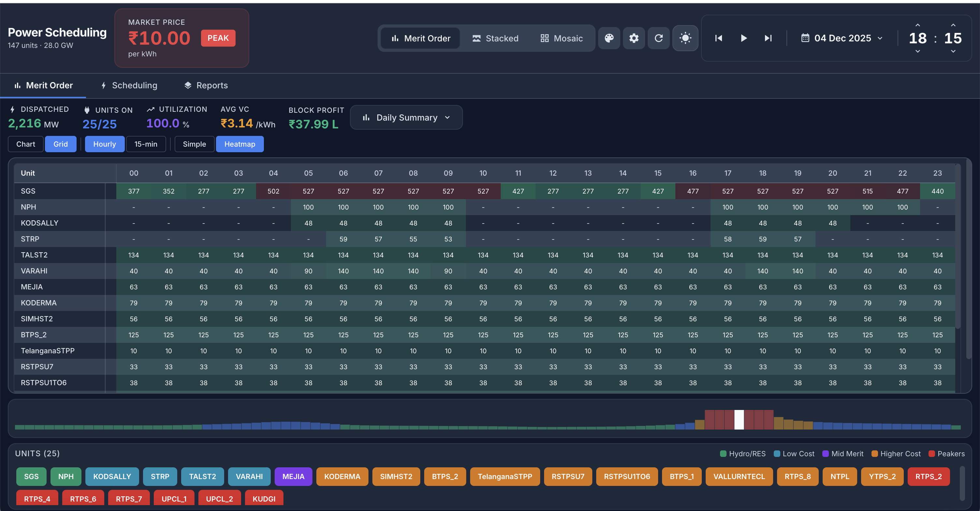Open the color palette theme icon
Screen dimensions: 980x511
point(609,38)
